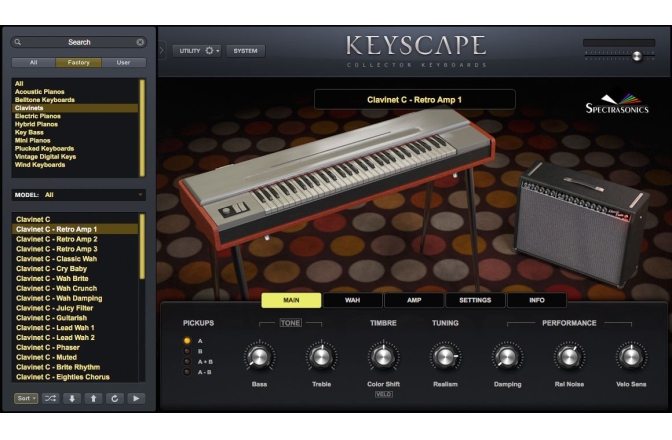Click the amplifier image

(583, 223)
